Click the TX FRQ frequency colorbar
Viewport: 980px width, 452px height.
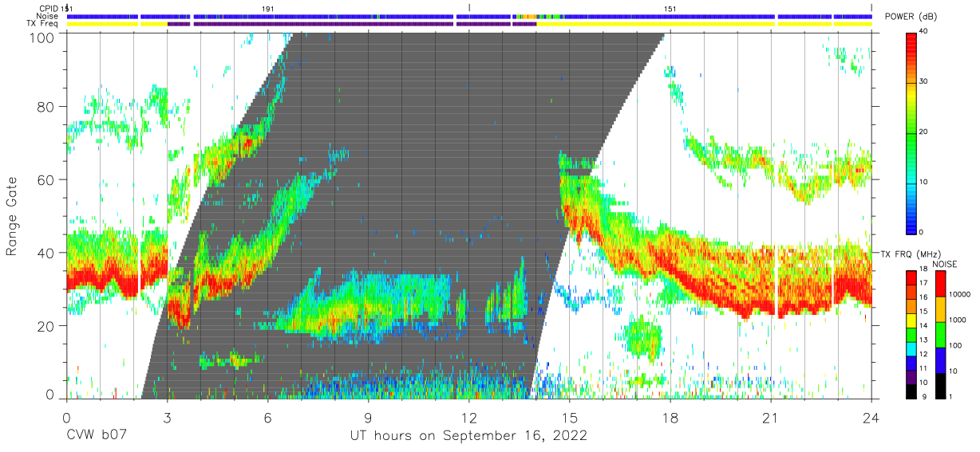911,335
